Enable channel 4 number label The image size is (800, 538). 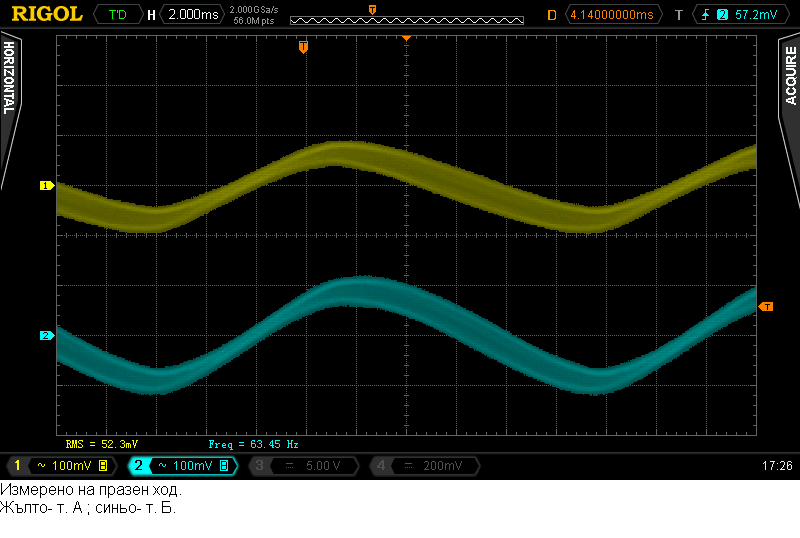click(x=381, y=466)
